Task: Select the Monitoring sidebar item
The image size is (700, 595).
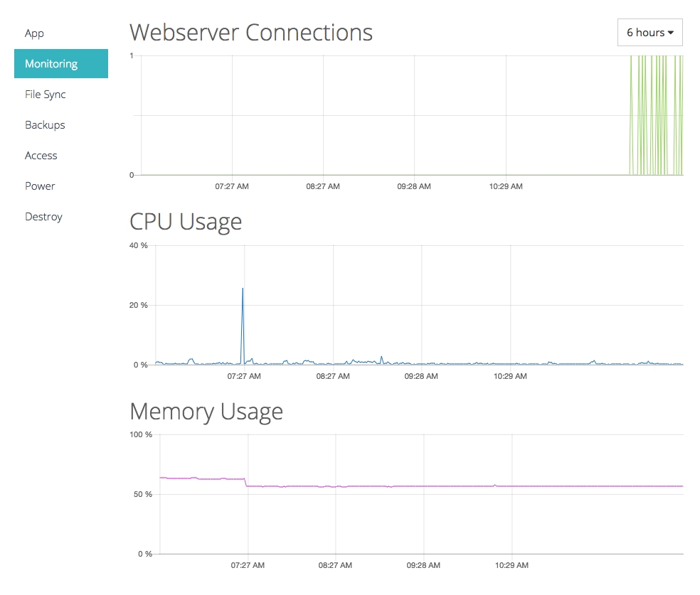Action: pos(51,64)
